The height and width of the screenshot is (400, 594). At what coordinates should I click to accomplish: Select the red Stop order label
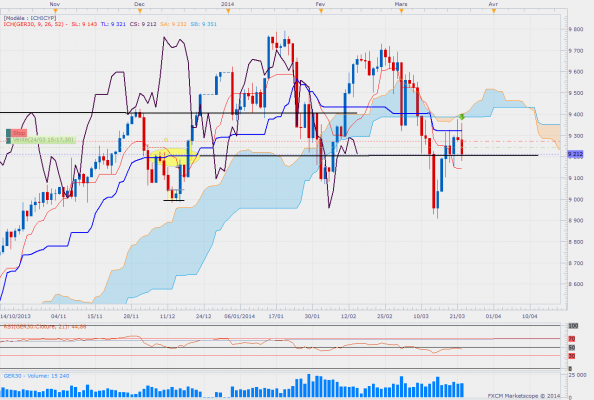[x=19, y=133]
